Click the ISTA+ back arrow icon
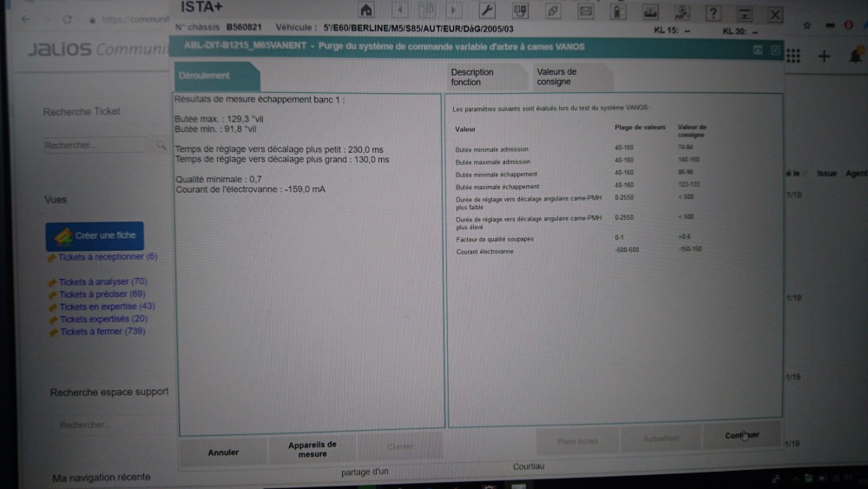This screenshot has height=489, width=868. click(399, 10)
